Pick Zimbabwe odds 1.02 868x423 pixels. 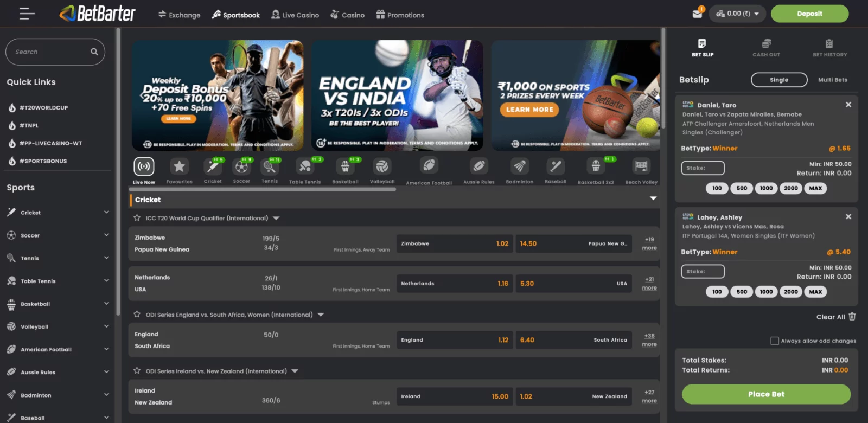455,244
